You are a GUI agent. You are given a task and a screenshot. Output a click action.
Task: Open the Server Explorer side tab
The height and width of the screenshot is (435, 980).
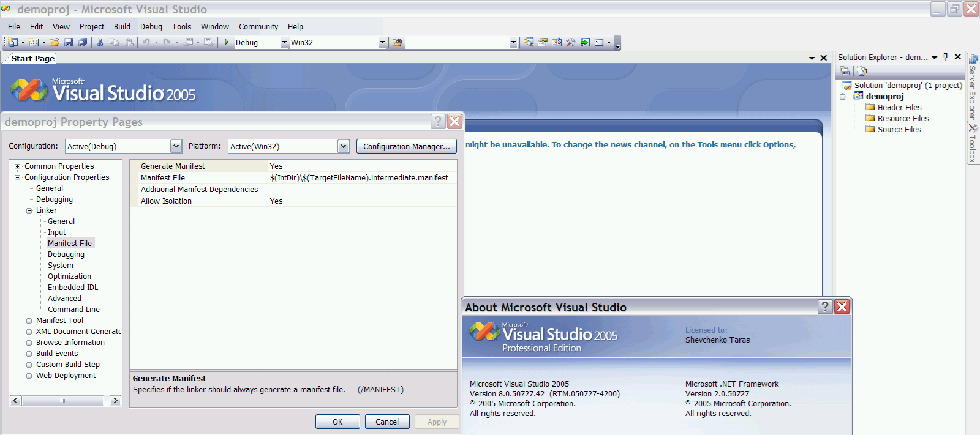972,87
